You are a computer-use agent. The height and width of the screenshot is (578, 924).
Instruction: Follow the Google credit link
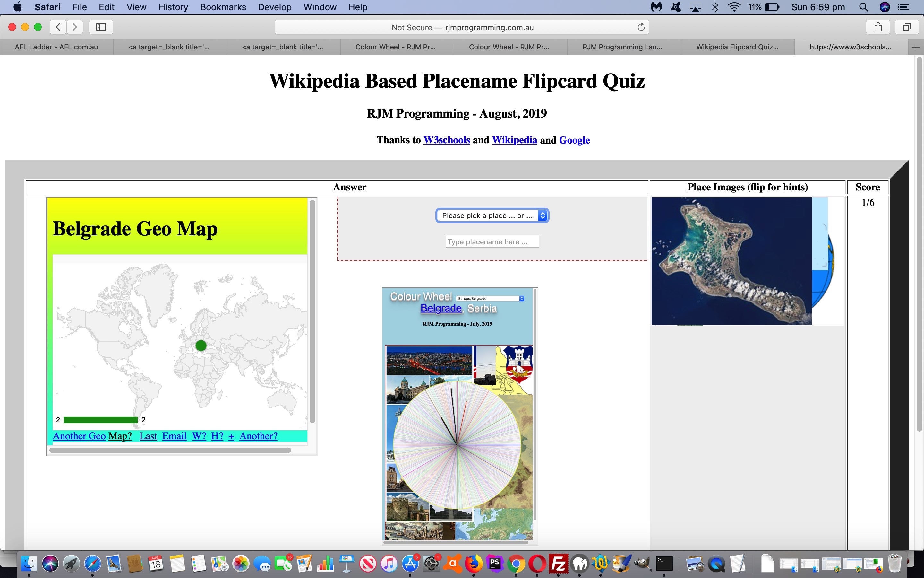pyautogui.click(x=574, y=140)
